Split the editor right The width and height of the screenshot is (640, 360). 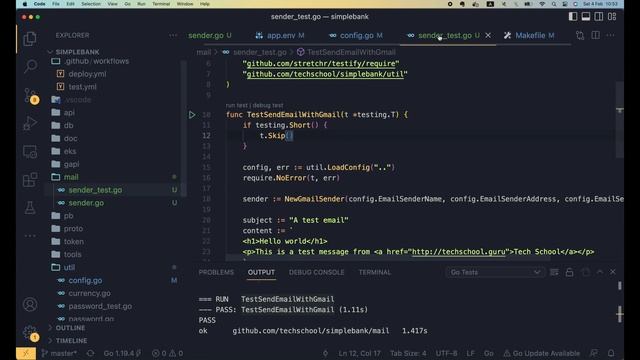pyautogui.click(x=596, y=36)
